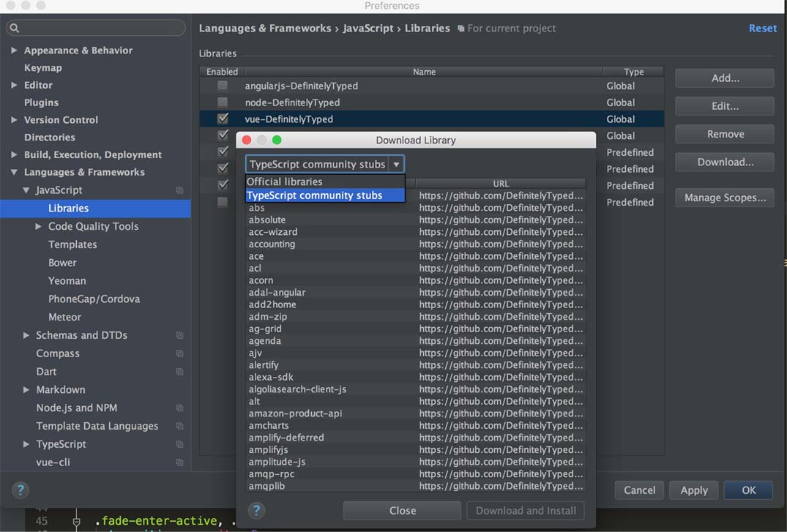787x532 pixels.
Task: Click the Name column header
Action: (x=424, y=72)
